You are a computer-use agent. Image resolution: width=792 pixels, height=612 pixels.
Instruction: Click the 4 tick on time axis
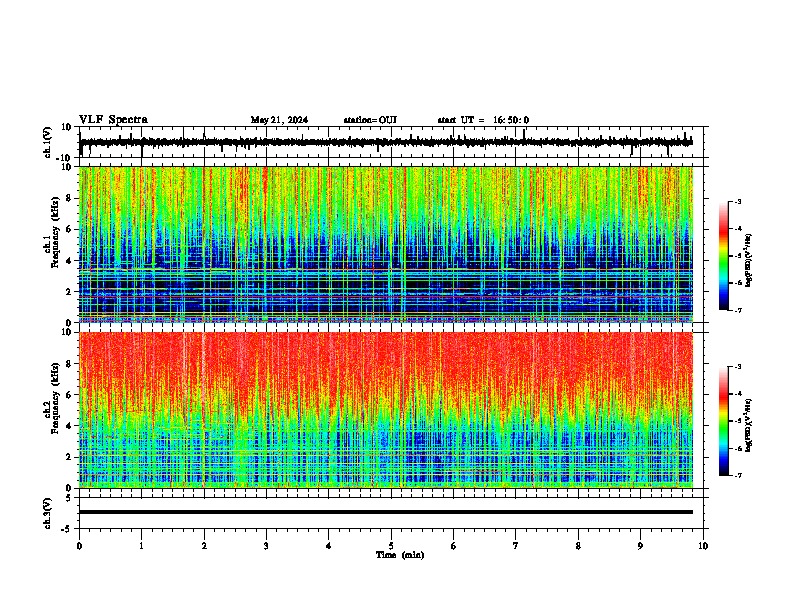329,546
